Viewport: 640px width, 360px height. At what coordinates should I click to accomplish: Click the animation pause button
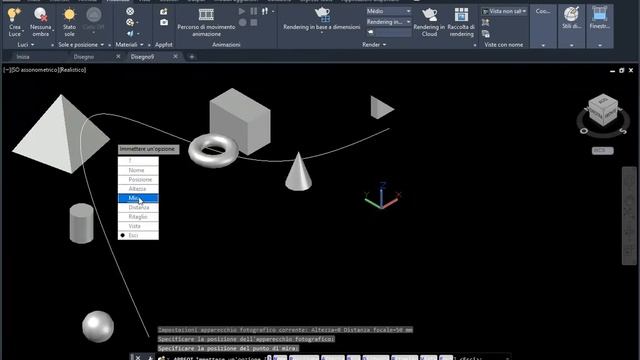254,11
